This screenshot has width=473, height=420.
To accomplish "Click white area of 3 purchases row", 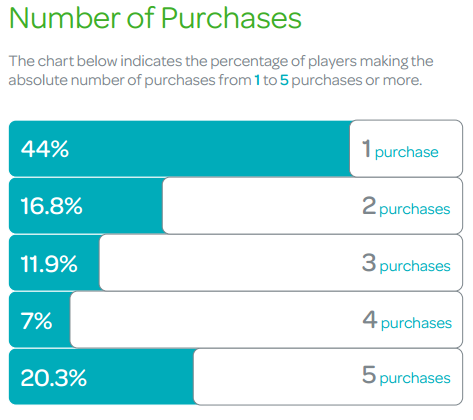I will click(230, 263).
